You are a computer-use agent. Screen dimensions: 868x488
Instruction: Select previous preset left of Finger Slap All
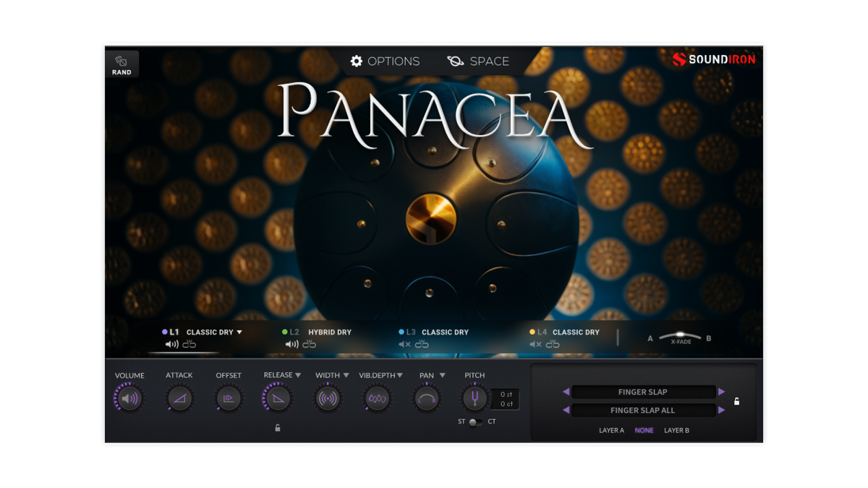(x=566, y=410)
